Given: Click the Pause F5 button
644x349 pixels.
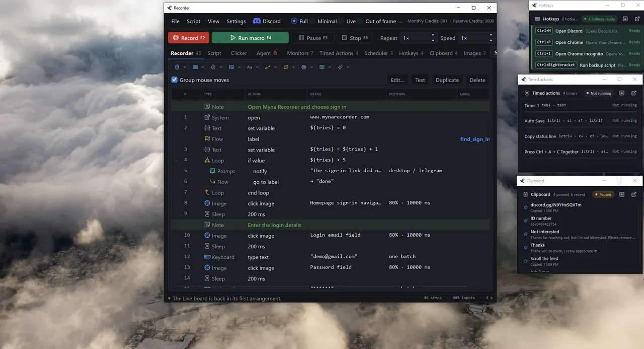Looking at the screenshot, I should [x=312, y=38].
